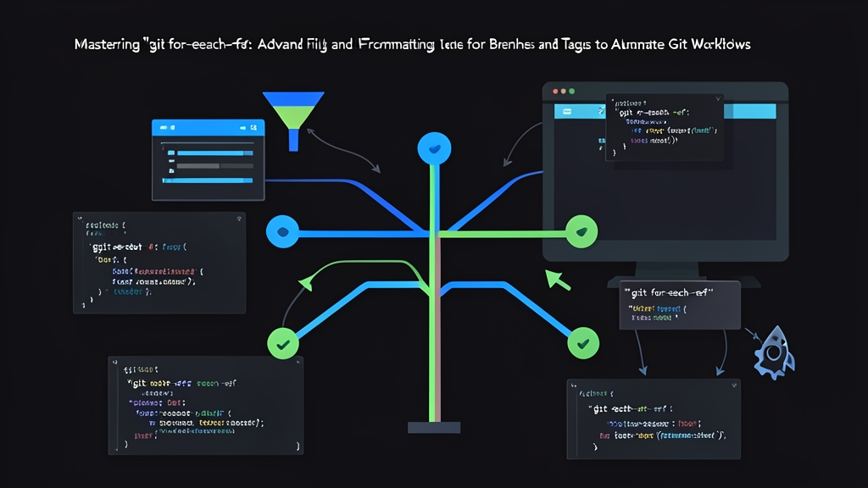Close the code popup on the monitor screen
868x488 pixels.
pyautogui.click(x=718, y=99)
